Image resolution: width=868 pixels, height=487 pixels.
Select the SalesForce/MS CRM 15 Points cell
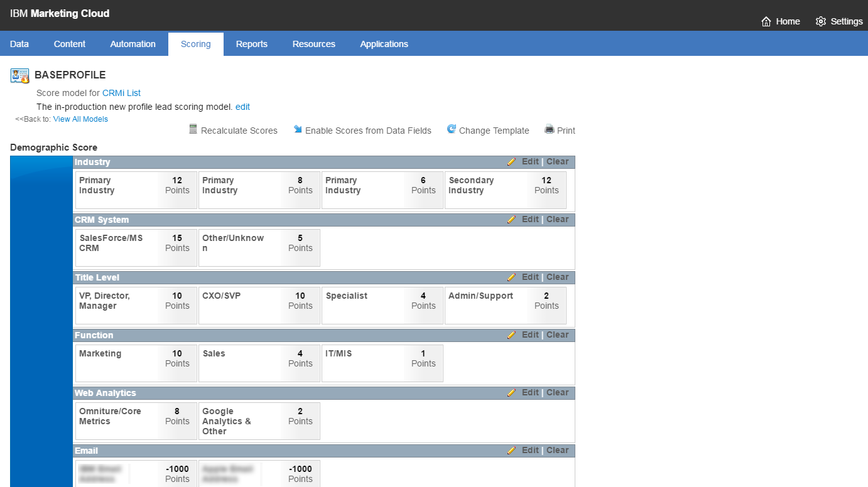(136, 247)
